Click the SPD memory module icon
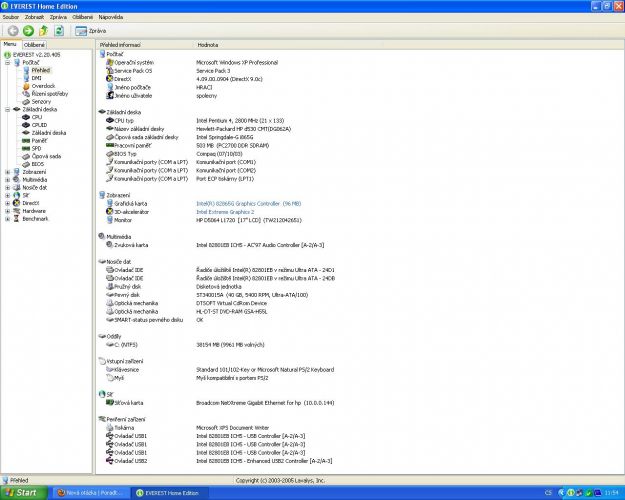625x500 pixels. [x=26, y=148]
